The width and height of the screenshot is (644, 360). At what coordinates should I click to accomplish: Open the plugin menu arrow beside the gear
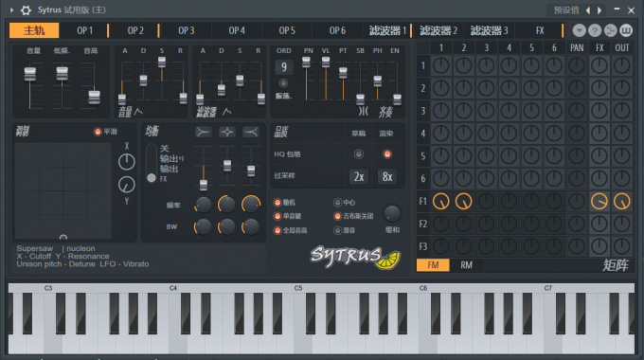pos(11,10)
